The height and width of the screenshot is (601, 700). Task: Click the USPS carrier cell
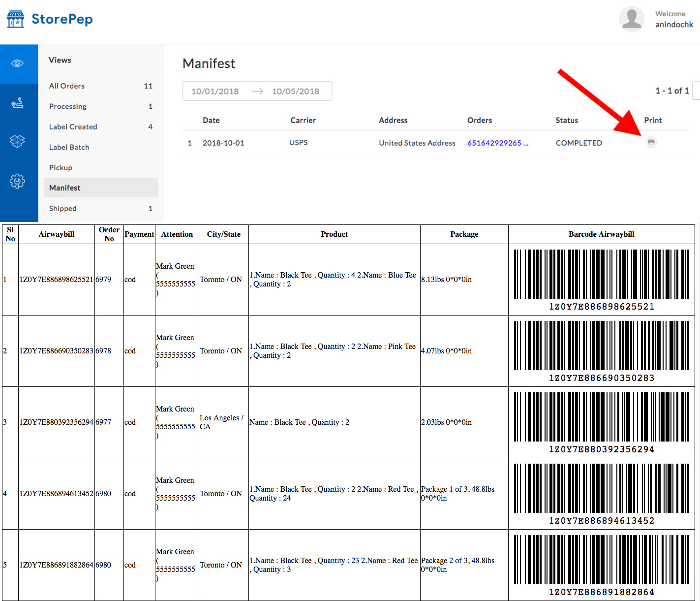tap(299, 142)
